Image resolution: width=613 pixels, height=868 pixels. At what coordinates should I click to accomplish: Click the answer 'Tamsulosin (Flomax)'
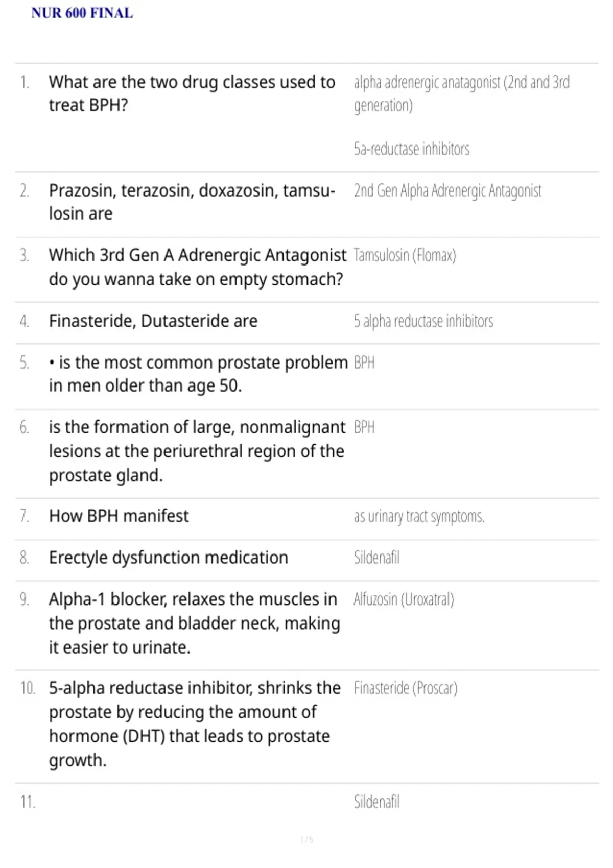point(405,255)
